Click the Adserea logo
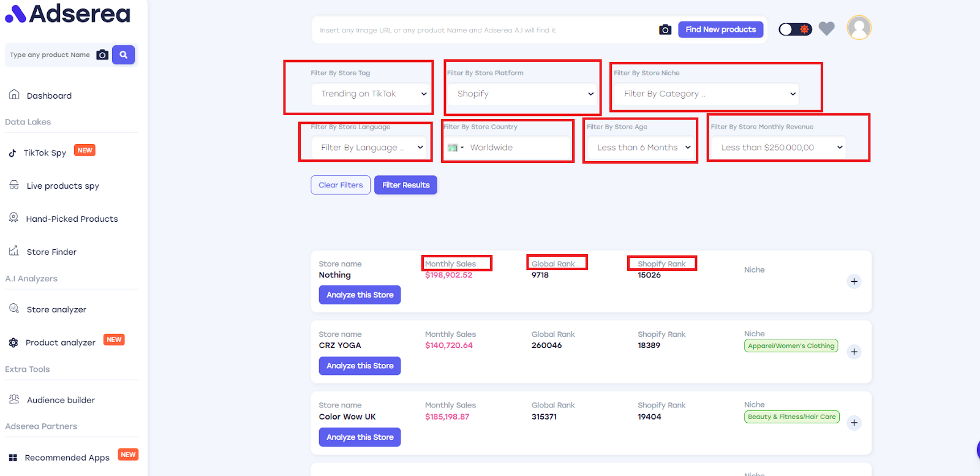Image resolution: width=980 pixels, height=476 pixels. pos(68,13)
